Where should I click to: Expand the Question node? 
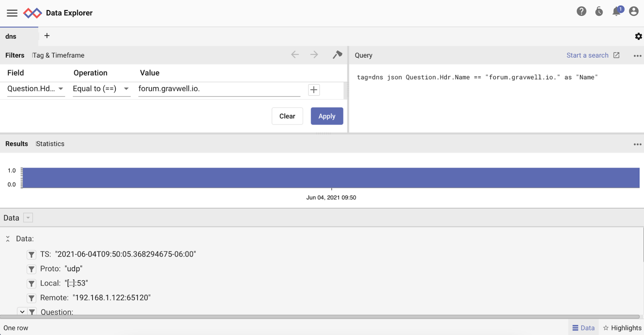tap(22, 312)
